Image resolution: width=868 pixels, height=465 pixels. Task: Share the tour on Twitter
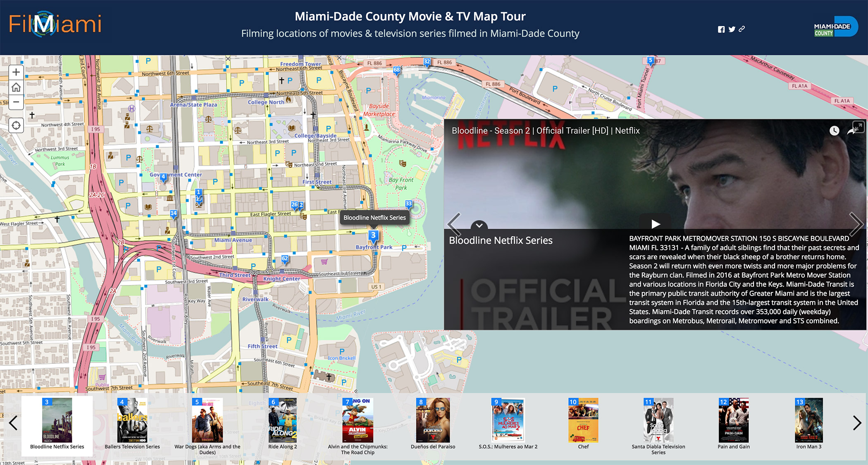pyautogui.click(x=732, y=29)
